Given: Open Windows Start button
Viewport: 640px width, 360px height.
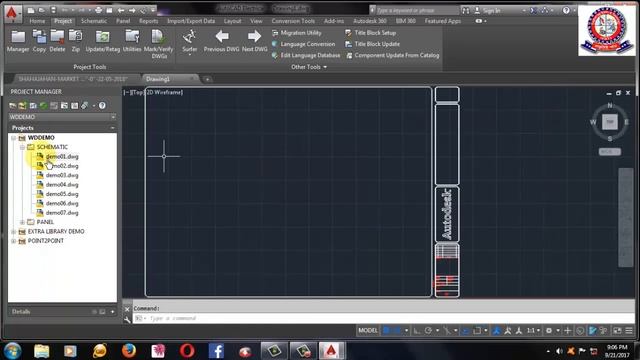Looking at the screenshot, I should pyautogui.click(x=12, y=351).
